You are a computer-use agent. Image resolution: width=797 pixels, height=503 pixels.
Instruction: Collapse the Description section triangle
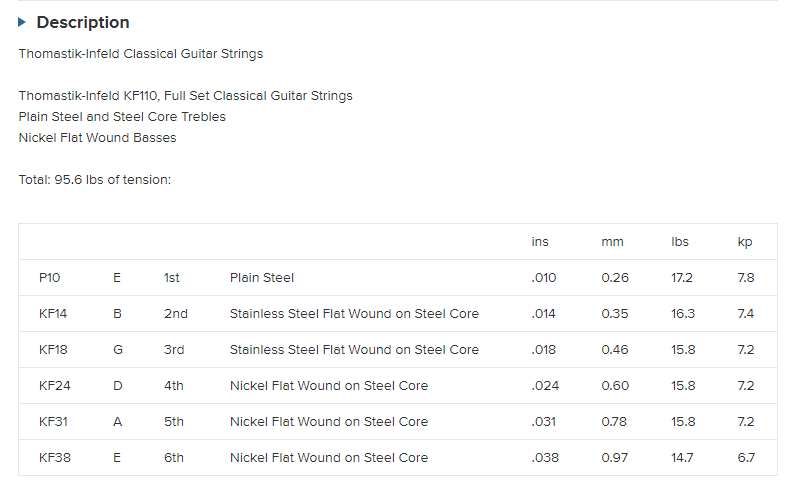[23, 22]
